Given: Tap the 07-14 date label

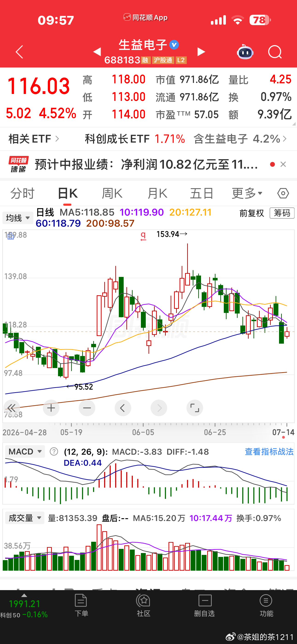Looking at the screenshot, I should coord(283,432).
